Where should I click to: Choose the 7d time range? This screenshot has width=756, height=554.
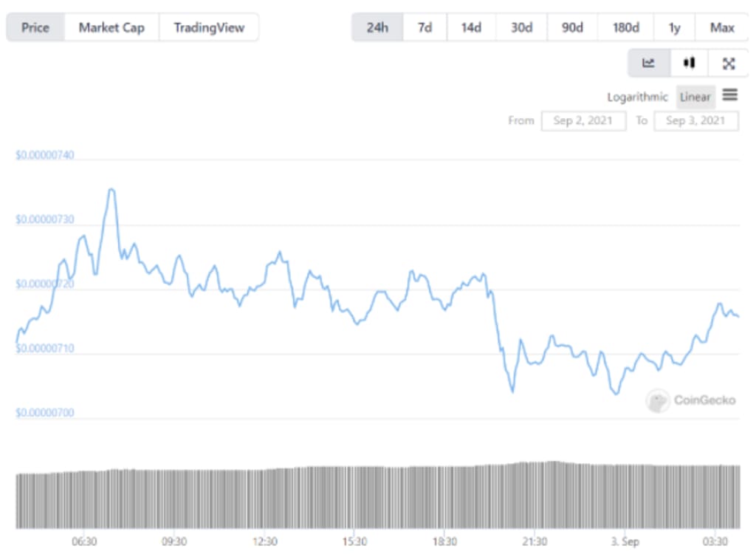[x=425, y=27]
